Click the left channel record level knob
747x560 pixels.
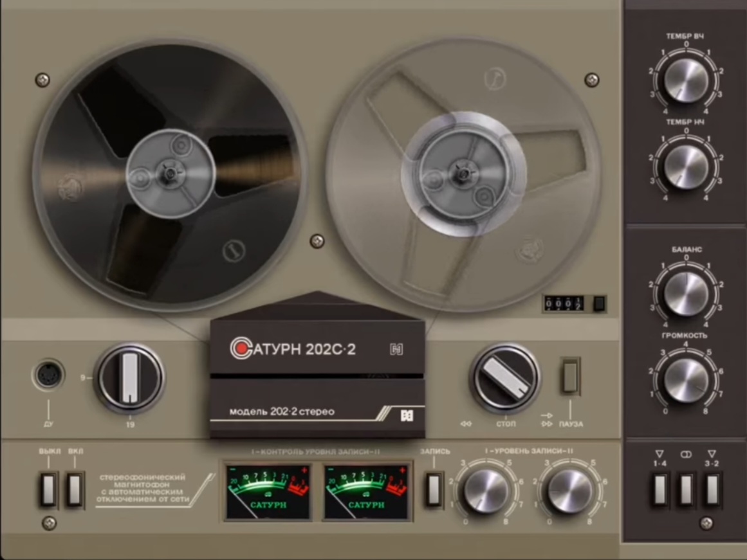coord(486,491)
